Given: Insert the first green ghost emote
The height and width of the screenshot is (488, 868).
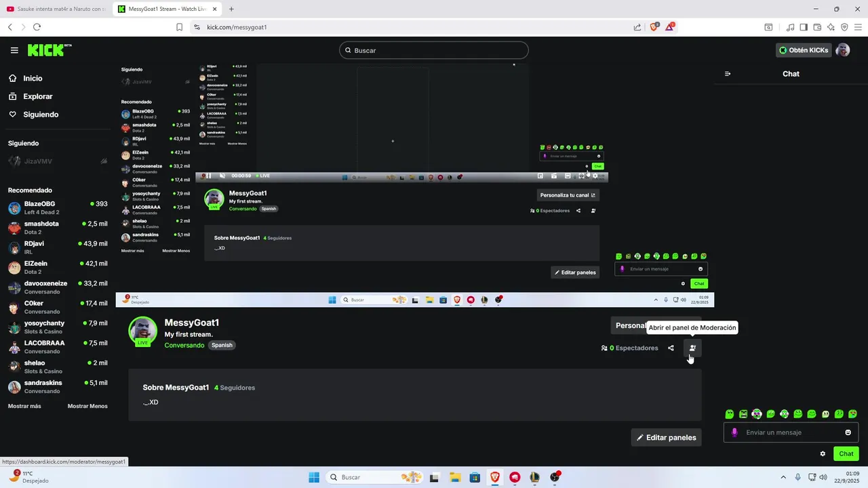Looking at the screenshot, I should pos(730,413).
